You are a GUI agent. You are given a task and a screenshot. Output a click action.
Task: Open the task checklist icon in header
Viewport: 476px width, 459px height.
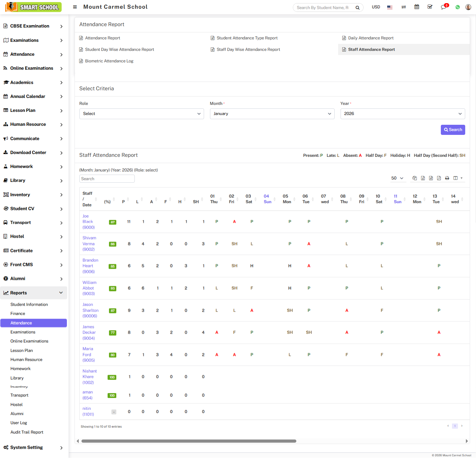[430, 7]
